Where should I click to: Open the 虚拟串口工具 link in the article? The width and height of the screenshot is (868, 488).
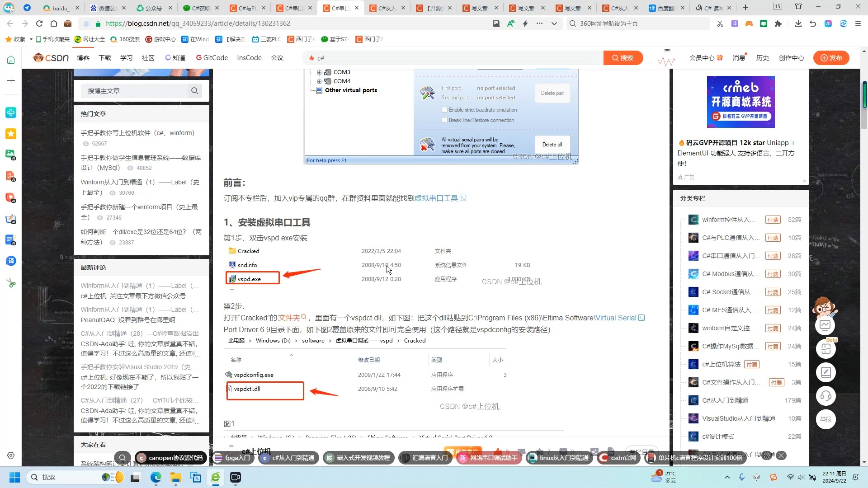point(436,197)
